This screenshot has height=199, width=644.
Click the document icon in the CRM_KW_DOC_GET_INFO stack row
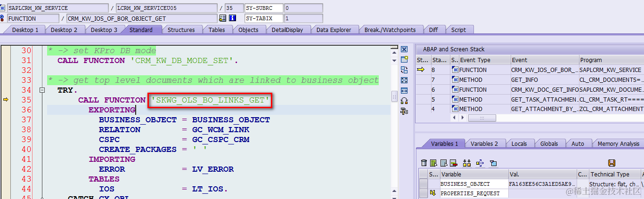[x=455, y=90]
